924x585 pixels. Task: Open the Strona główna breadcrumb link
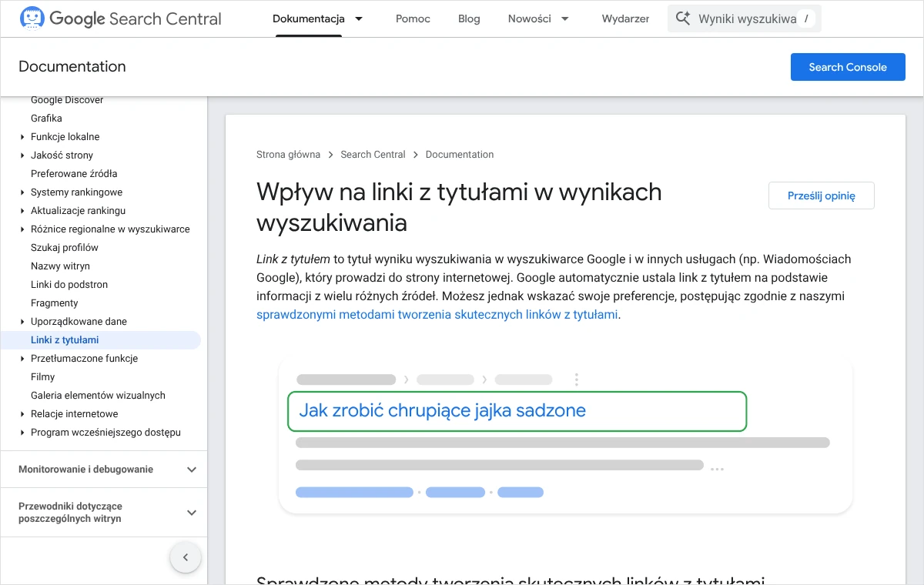pos(288,154)
